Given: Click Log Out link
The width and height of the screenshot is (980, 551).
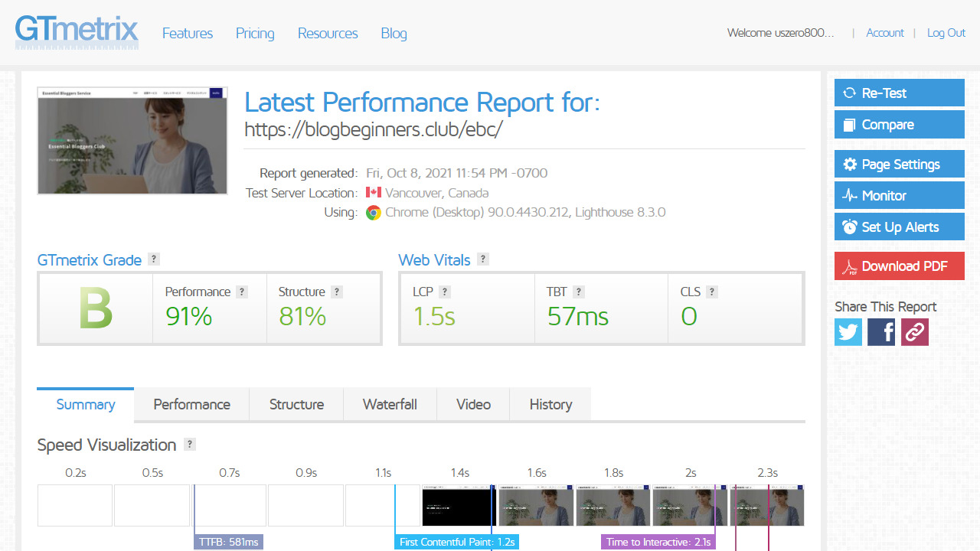Looking at the screenshot, I should pos(946,33).
